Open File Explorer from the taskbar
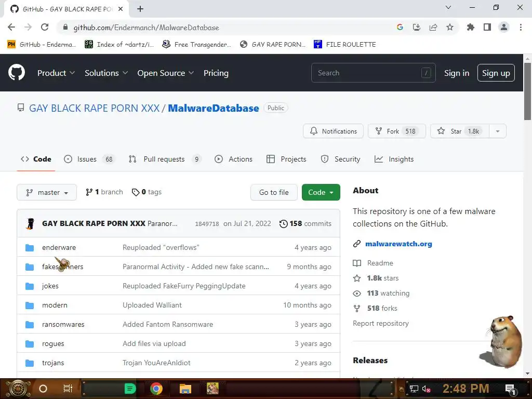 coord(185,389)
